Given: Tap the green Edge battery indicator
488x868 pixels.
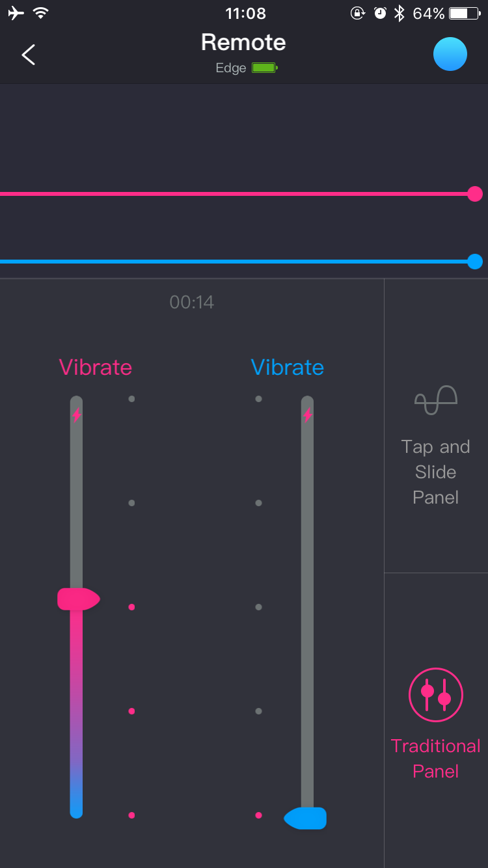Looking at the screenshot, I should coord(264,68).
